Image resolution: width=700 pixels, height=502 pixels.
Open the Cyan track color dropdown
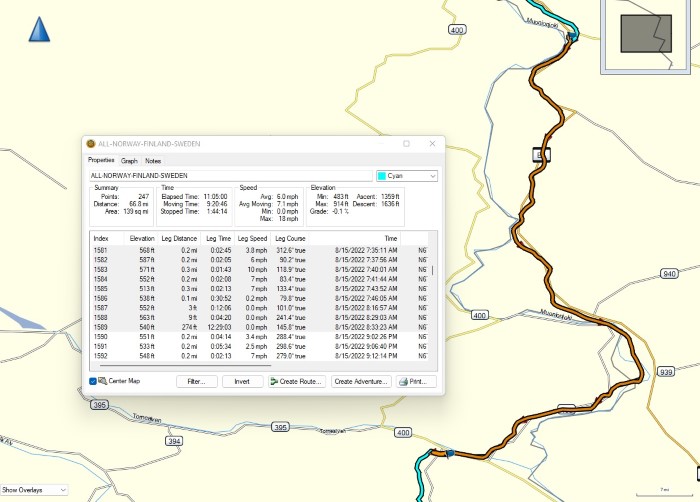407,176
